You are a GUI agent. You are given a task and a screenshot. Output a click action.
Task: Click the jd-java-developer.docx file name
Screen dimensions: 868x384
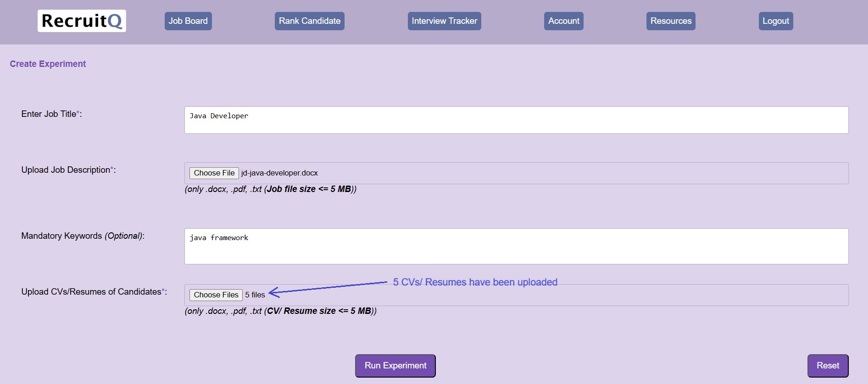point(279,173)
